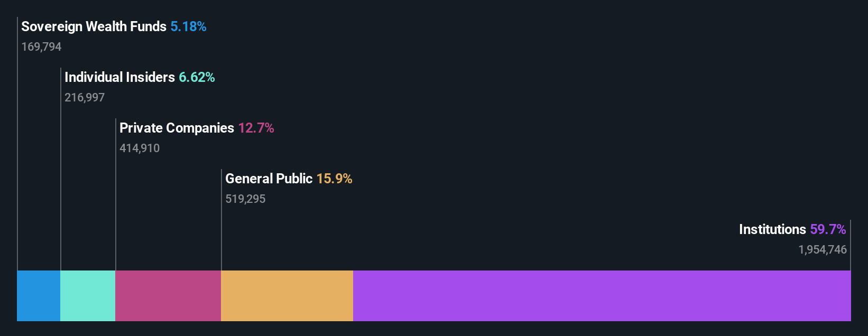Image resolution: width=868 pixels, height=336 pixels.
Task: Click the 6.62% percentage value
Action: (197, 77)
